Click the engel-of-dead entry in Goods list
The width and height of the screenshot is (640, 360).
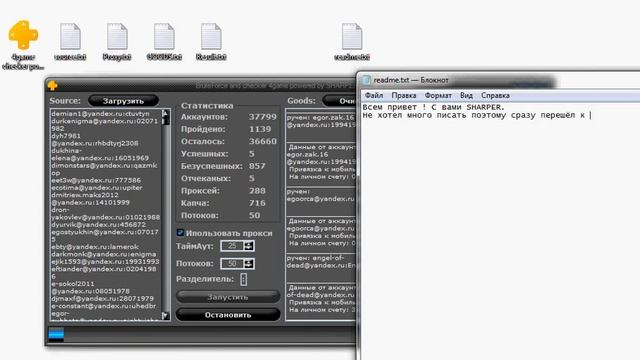coord(321,262)
